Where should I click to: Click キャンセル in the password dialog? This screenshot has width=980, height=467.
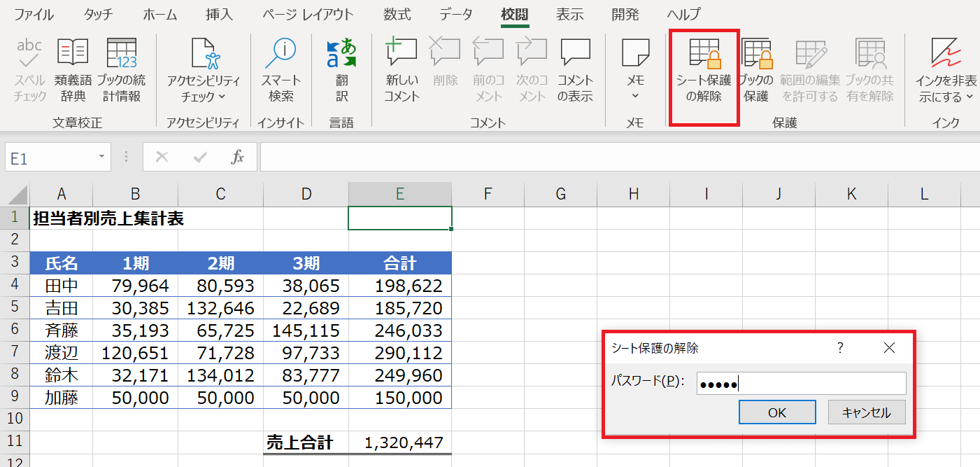[x=867, y=412]
